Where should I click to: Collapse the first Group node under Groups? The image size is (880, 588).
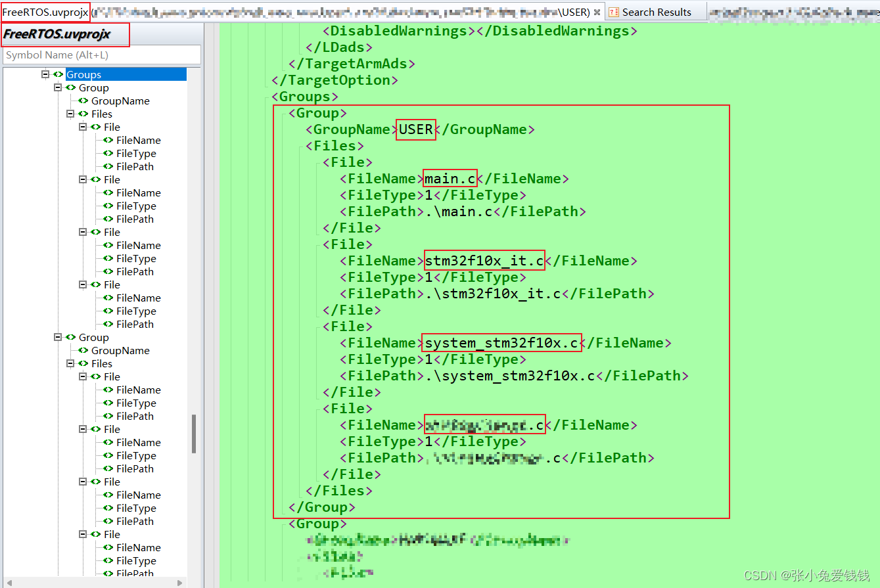tap(58, 87)
